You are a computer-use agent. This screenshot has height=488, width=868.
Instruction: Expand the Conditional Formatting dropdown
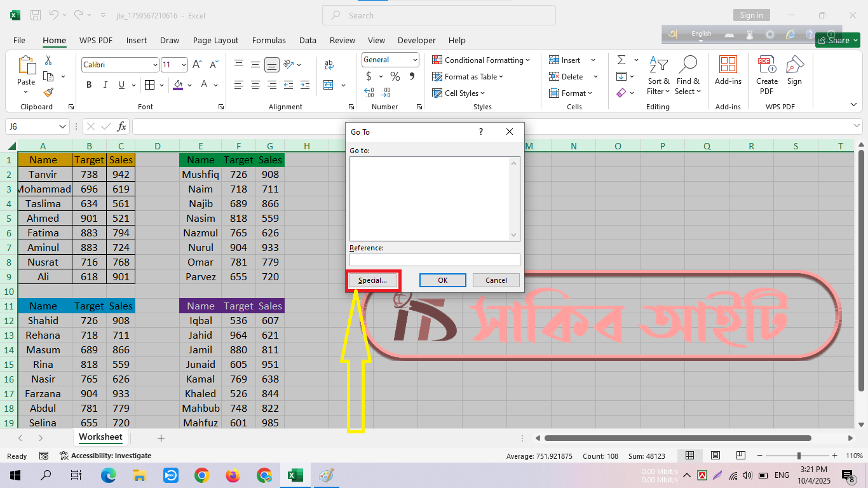pyautogui.click(x=481, y=60)
